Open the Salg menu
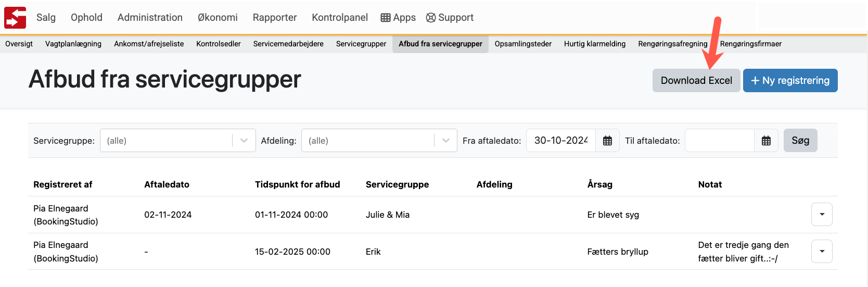This screenshot has height=287, width=868. (x=46, y=18)
